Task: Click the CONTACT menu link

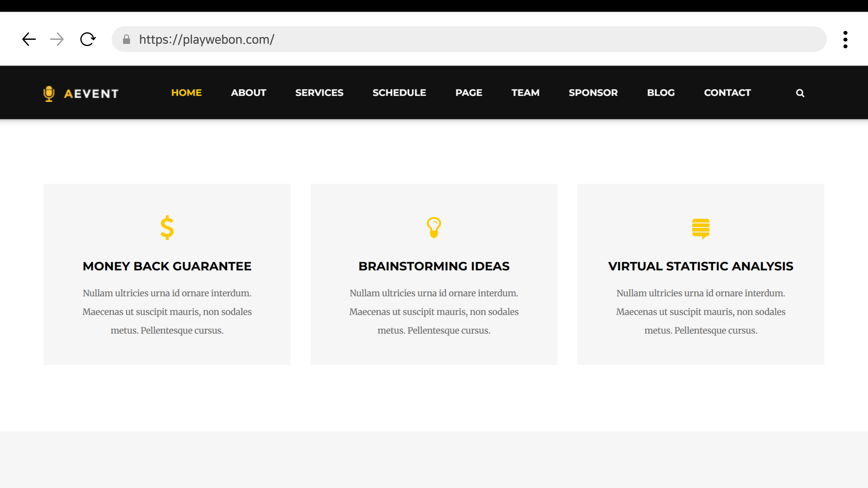Action: click(727, 93)
